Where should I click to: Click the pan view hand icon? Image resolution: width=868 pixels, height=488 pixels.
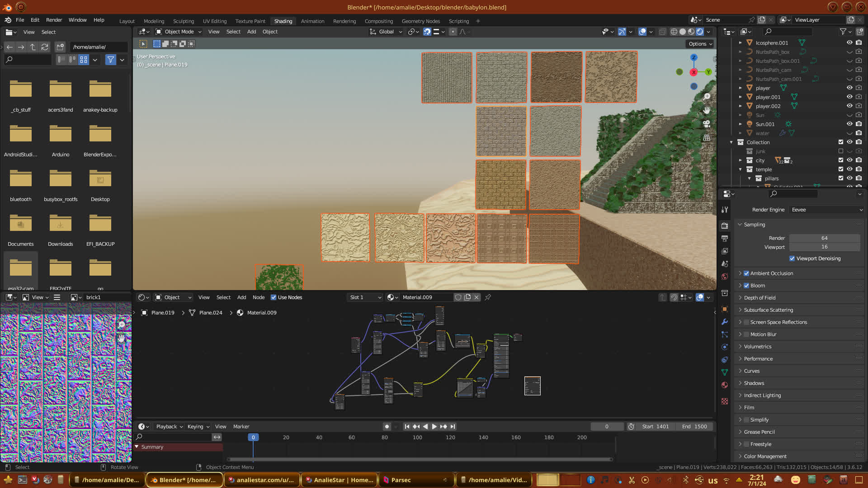707,110
